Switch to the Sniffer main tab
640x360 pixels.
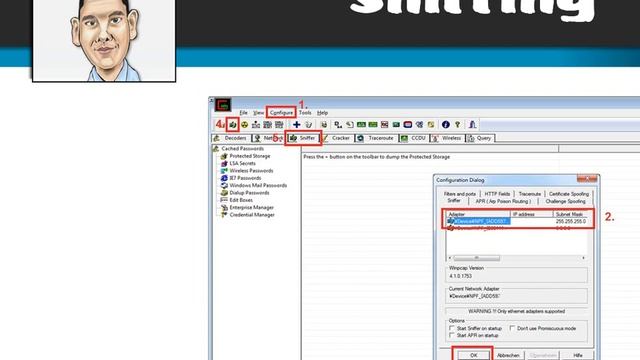(x=303, y=138)
